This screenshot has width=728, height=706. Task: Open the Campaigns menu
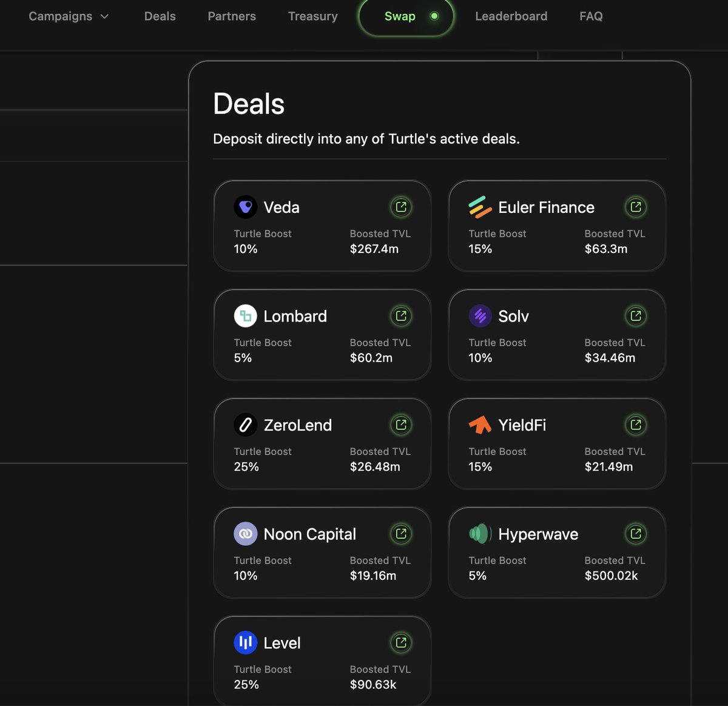click(x=69, y=16)
